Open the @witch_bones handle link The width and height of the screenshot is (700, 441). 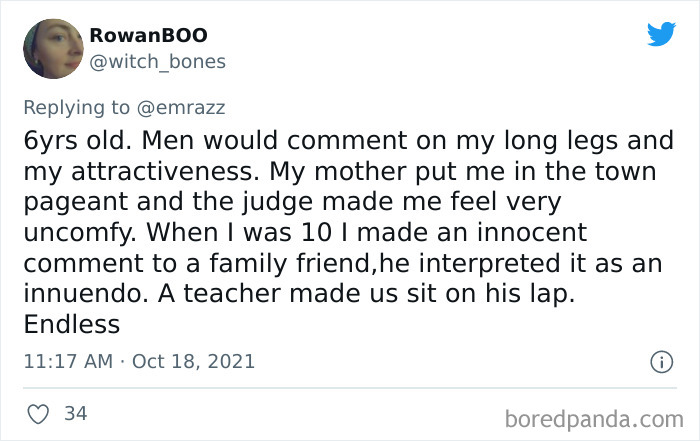(x=157, y=62)
